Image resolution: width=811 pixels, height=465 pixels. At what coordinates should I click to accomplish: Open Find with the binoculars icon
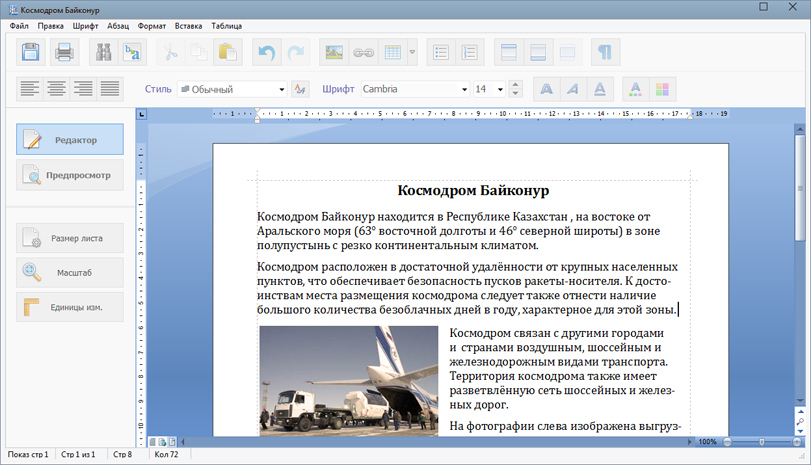[103, 52]
